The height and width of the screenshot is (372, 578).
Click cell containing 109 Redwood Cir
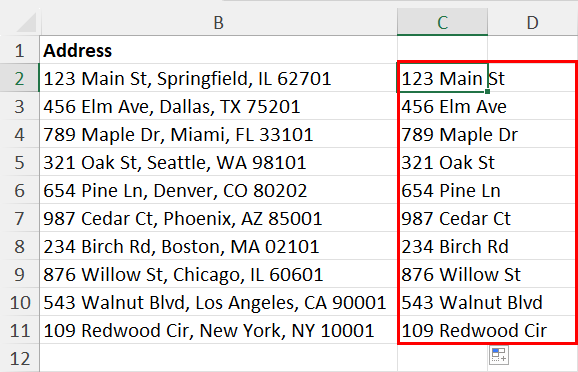point(442,330)
